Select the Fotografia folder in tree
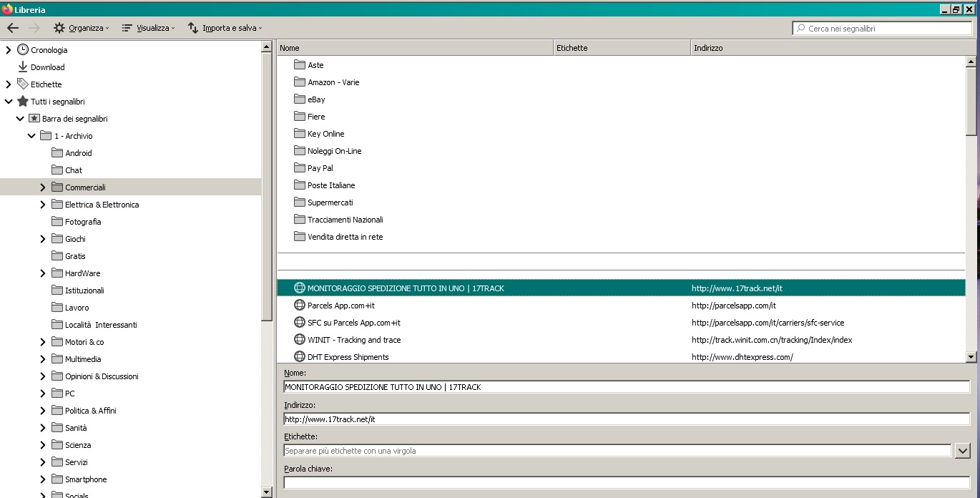980x498 pixels. click(130, 222)
